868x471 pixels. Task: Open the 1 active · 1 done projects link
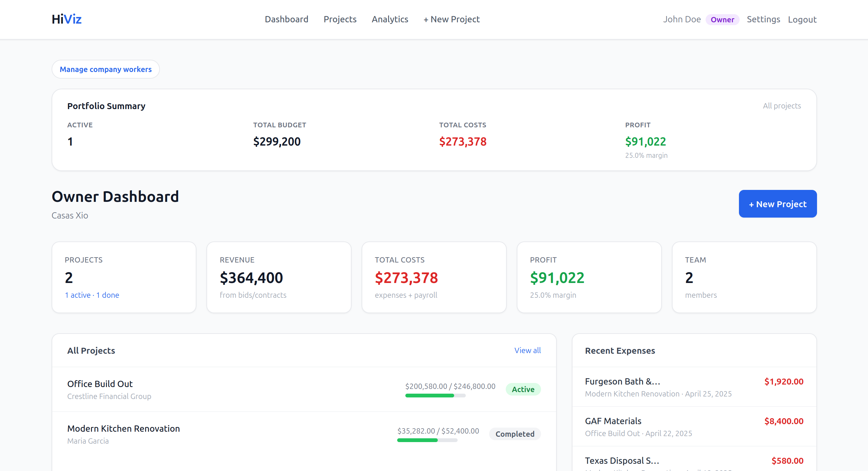coord(92,295)
